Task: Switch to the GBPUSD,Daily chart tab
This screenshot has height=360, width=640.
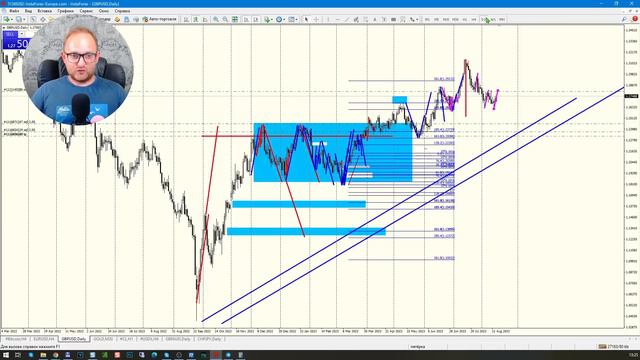Action: [x=74, y=339]
